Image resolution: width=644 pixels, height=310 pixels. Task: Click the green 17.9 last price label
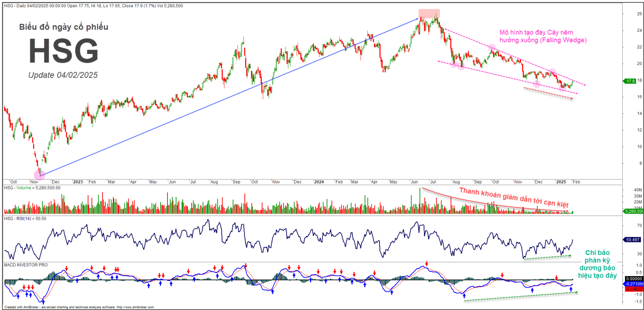(x=630, y=81)
